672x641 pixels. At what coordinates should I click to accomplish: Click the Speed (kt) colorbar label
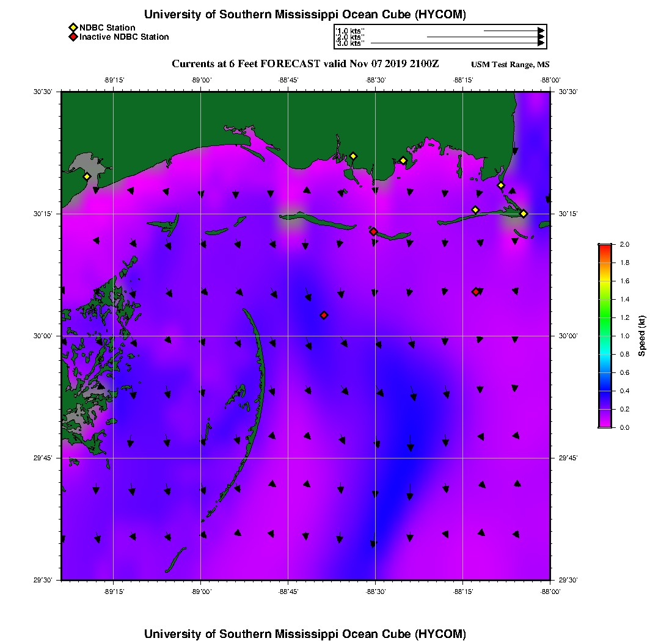point(641,336)
